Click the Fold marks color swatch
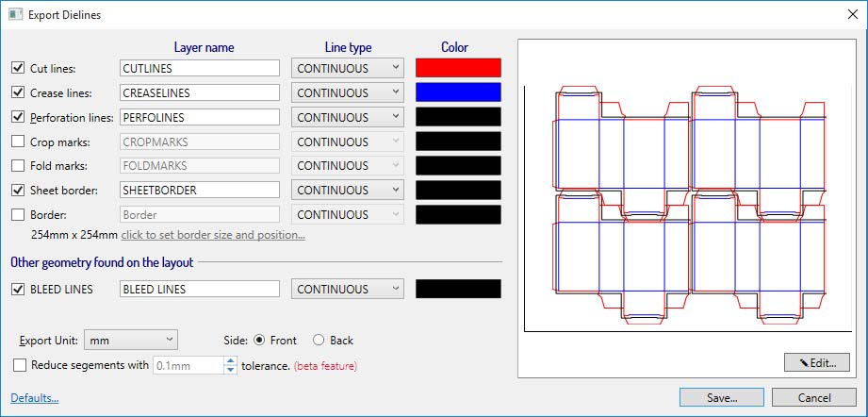 pyautogui.click(x=458, y=165)
